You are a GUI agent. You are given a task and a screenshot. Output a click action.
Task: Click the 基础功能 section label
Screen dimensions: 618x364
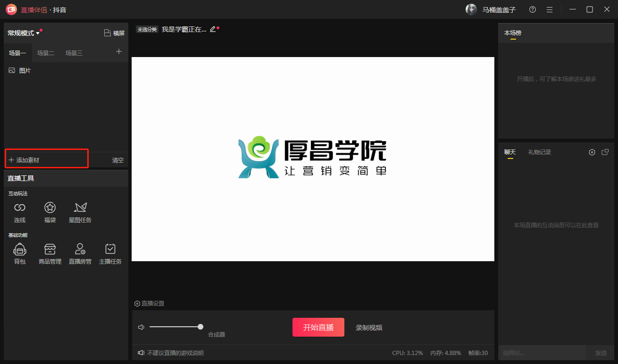[18, 235]
